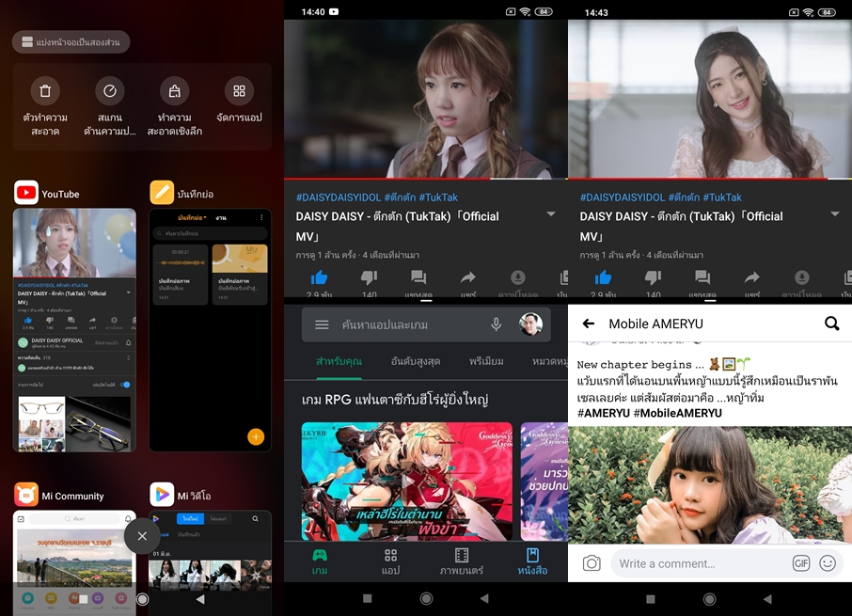Open the emoji picker smiley icon
Viewport: 852px width, 616px height.
pyautogui.click(x=828, y=563)
